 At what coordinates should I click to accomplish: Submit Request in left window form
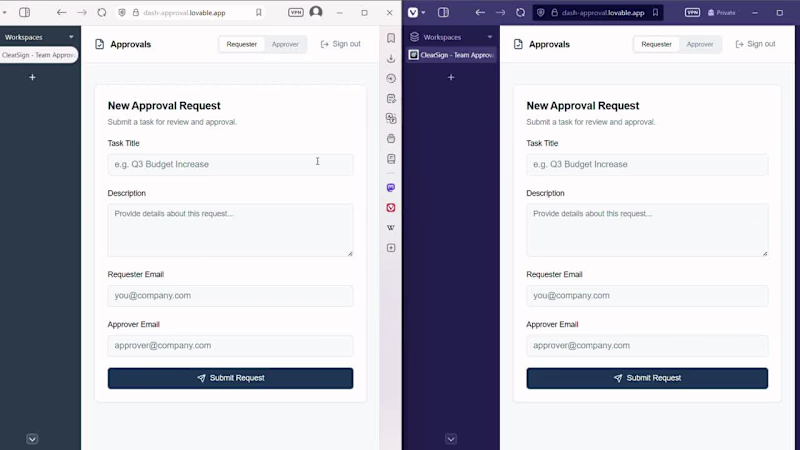[230, 378]
